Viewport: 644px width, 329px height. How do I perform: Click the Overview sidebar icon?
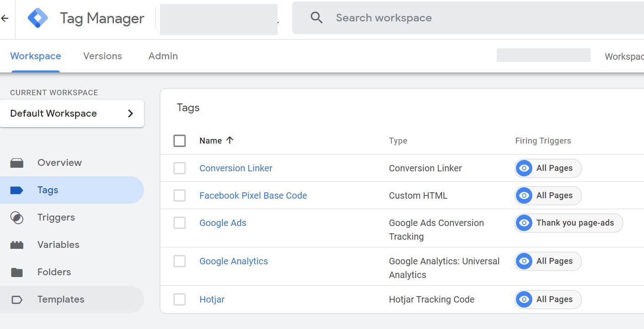(17, 163)
